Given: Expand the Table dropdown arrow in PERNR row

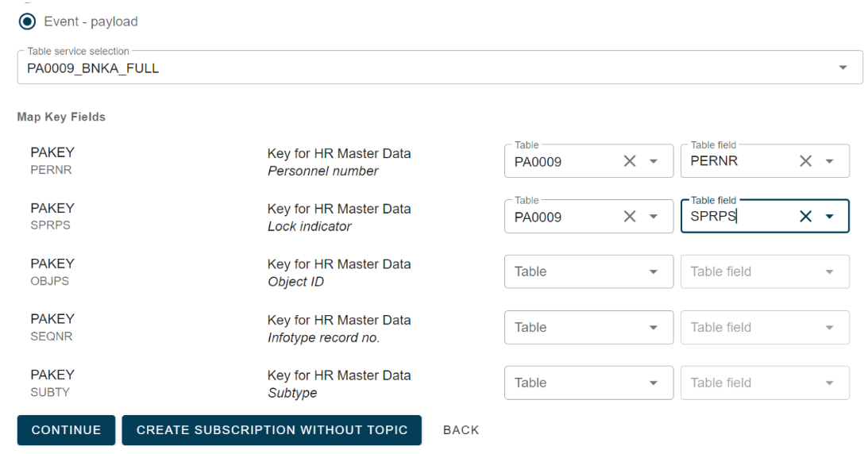Looking at the screenshot, I should pos(654,161).
